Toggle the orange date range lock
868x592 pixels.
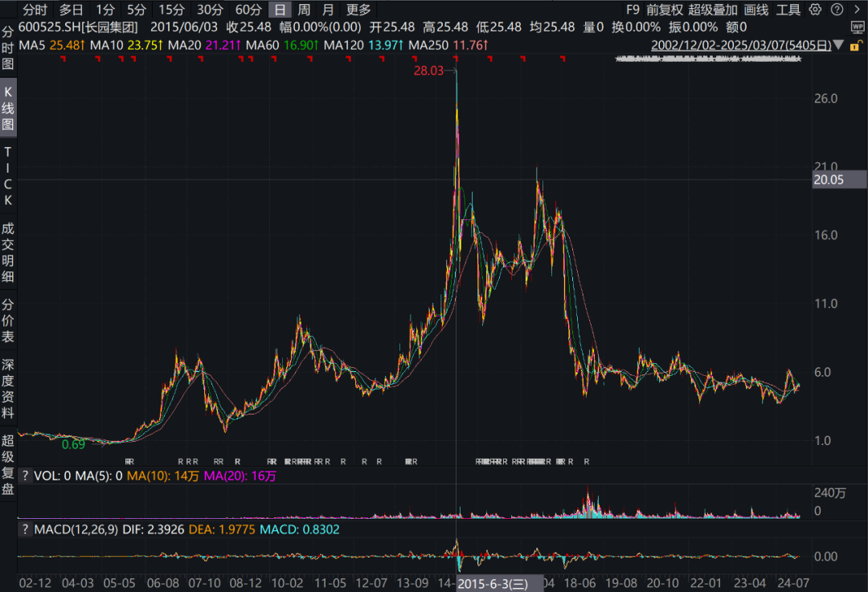tap(856, 45)
